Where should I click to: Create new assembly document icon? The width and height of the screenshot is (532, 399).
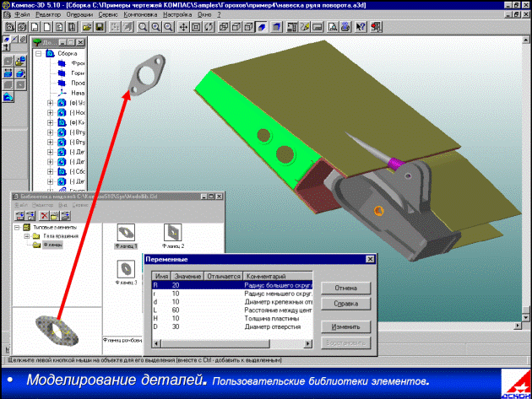[10, 27]
